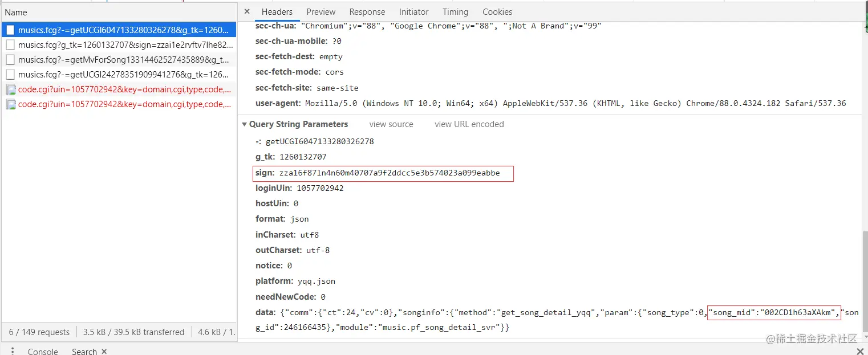Click the user-agent header value

click(575, 103)
